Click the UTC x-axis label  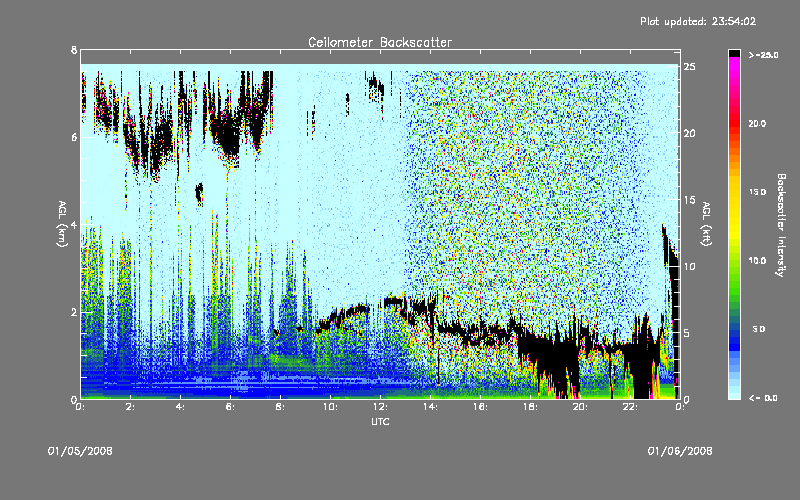point(380,421)
